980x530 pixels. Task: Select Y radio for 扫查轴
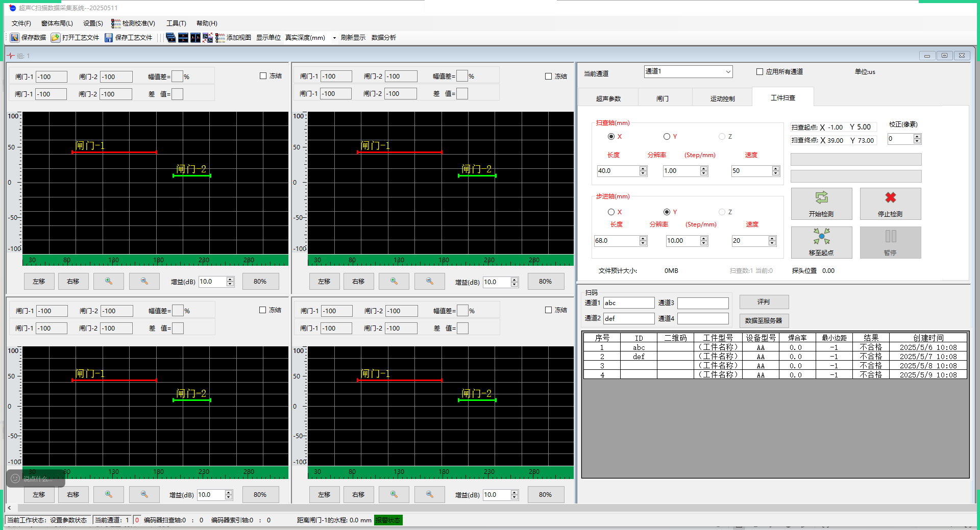667,137
